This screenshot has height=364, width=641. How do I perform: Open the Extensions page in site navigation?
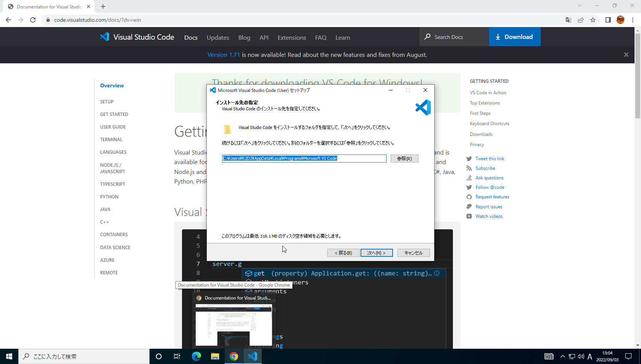coord(292,37)
